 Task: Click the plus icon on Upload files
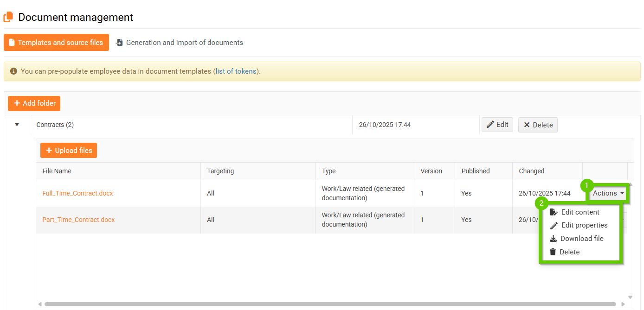pos(49,151)
